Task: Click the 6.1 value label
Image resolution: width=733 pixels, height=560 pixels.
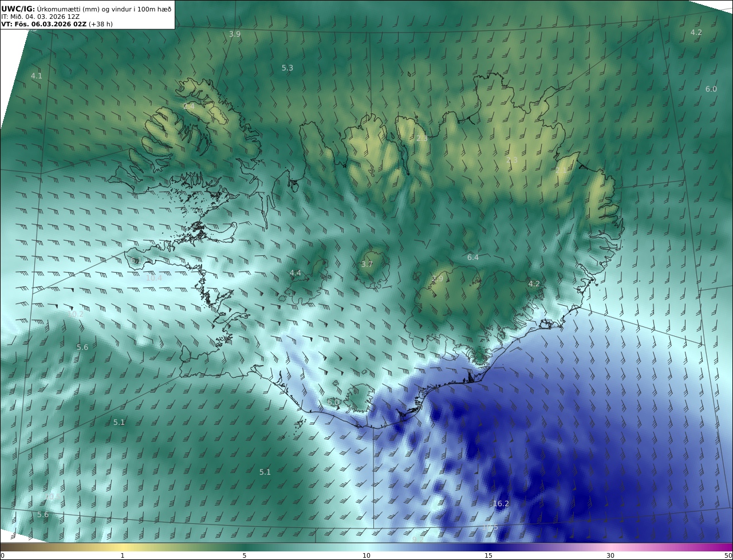Action: point(136,261)
